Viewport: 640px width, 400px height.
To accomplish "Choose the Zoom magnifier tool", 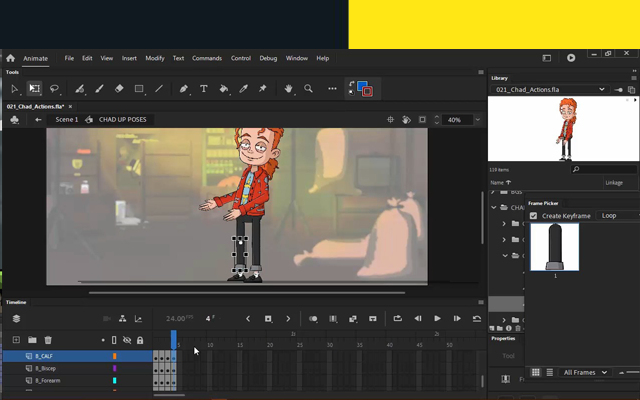I will (x=308, y=89).
